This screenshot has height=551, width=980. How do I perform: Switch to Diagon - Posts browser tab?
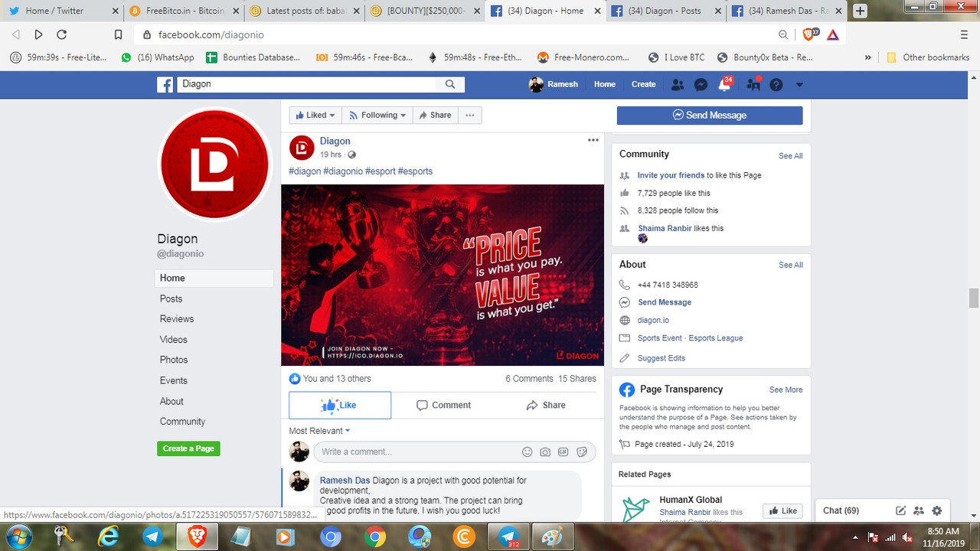point(665,11)
